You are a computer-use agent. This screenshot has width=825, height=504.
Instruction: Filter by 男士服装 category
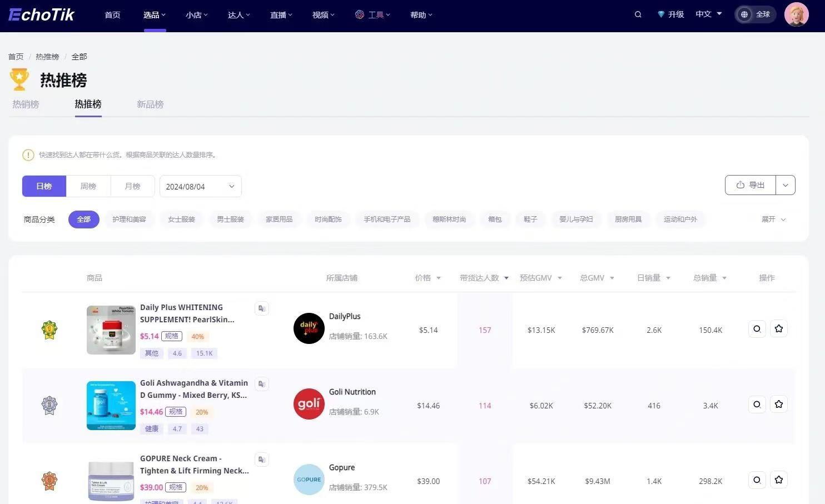230,219
